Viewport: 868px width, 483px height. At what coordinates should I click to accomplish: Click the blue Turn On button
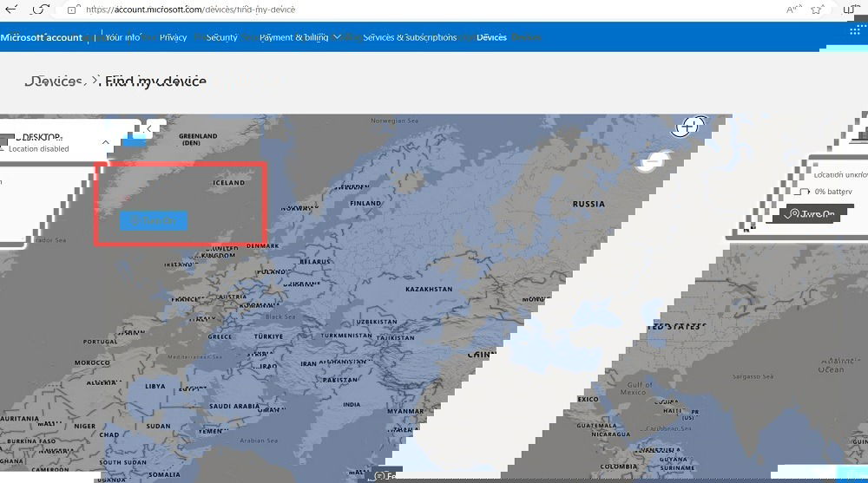coord(154,221)
